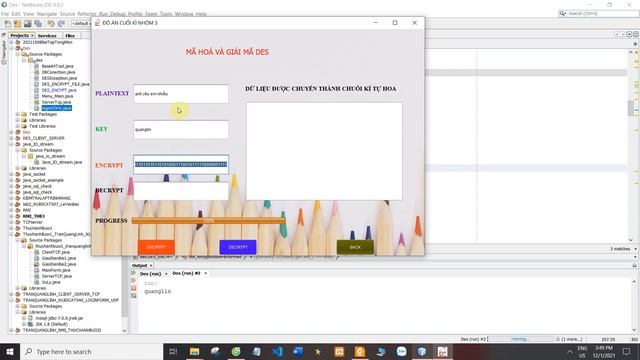Image resolution: width=640 pixels, height=360 pixels.
Task: Select Menu_Main.java in project tree
Action: [x=57, y=96]
